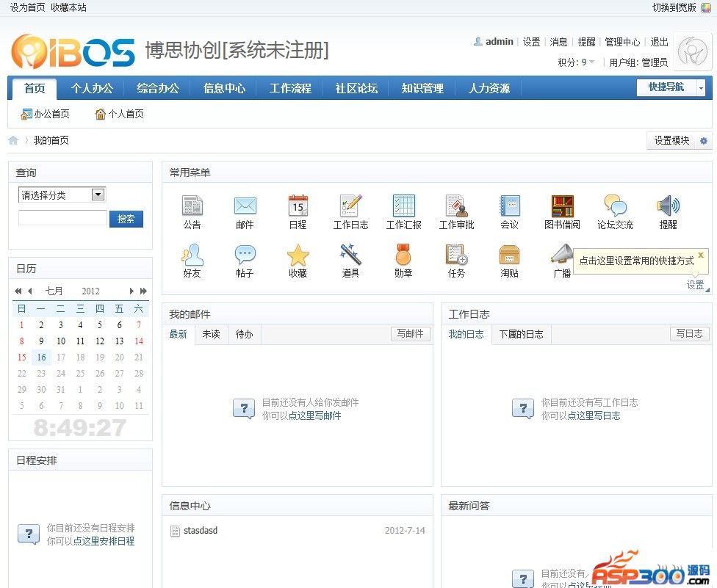This screenshot has height=588, width=717.
Task: Select the 个人办公 navigation tab
Action: tap(92, 88)
